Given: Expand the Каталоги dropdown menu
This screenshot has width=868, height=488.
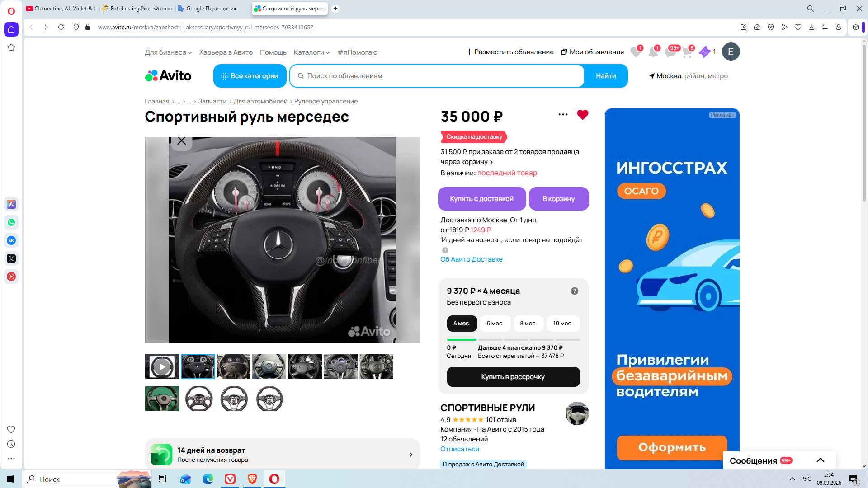Looking at the screenshot, I should pyautogui.click(x=311, y=52).
